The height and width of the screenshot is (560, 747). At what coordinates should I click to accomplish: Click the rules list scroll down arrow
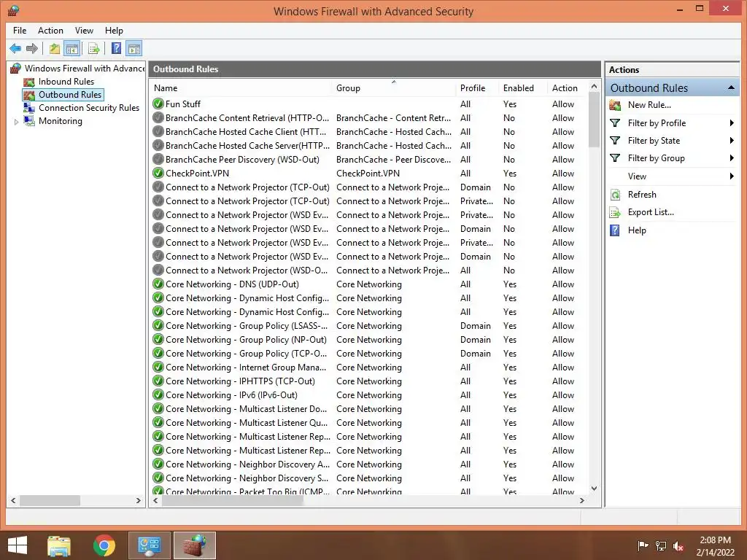tap(594, 488)
